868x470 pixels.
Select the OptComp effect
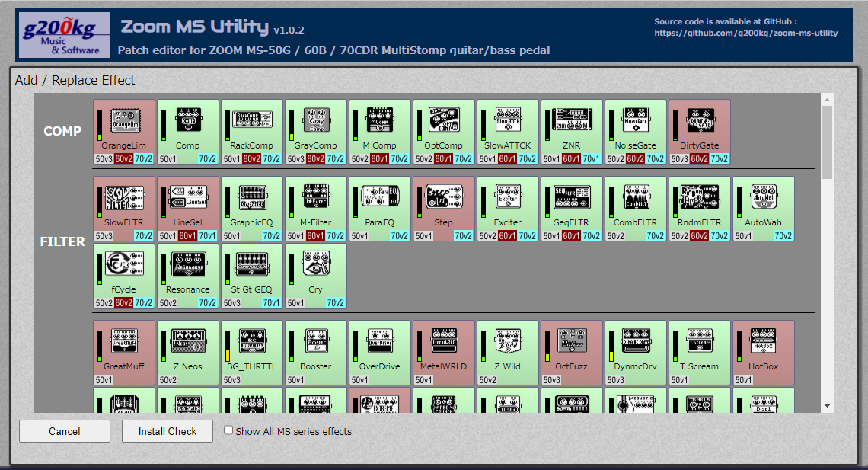[x=444, y=132]
